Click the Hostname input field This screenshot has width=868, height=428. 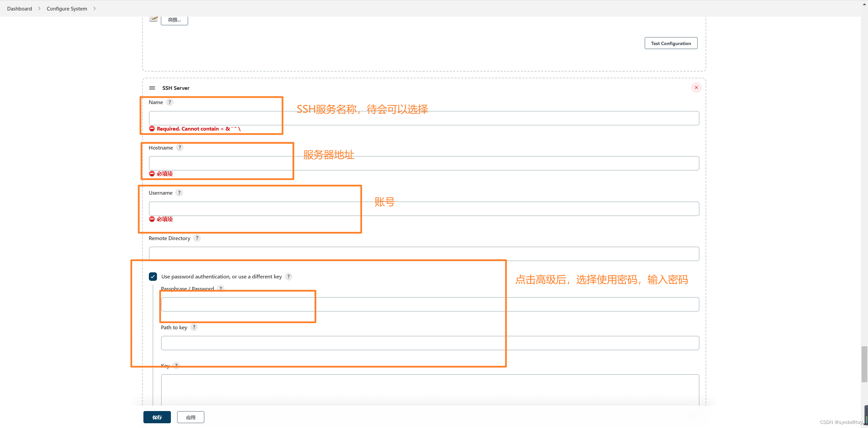tap(423, 163)
